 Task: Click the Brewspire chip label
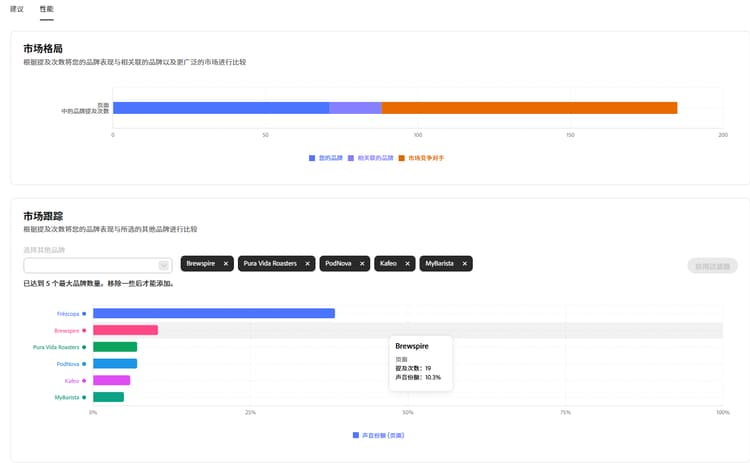coord(200,264)
